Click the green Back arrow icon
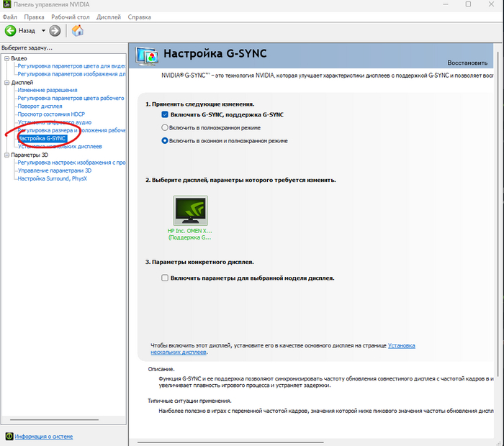This screenshot has height=446, width=504. coord(10,31)
